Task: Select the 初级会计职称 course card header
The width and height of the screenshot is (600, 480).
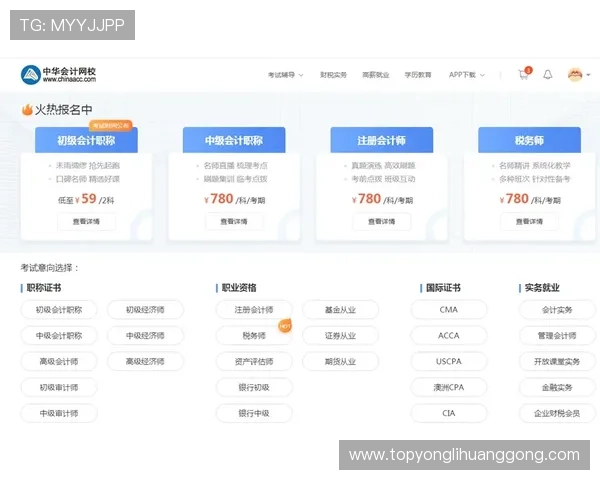Action: coord(86,140)
